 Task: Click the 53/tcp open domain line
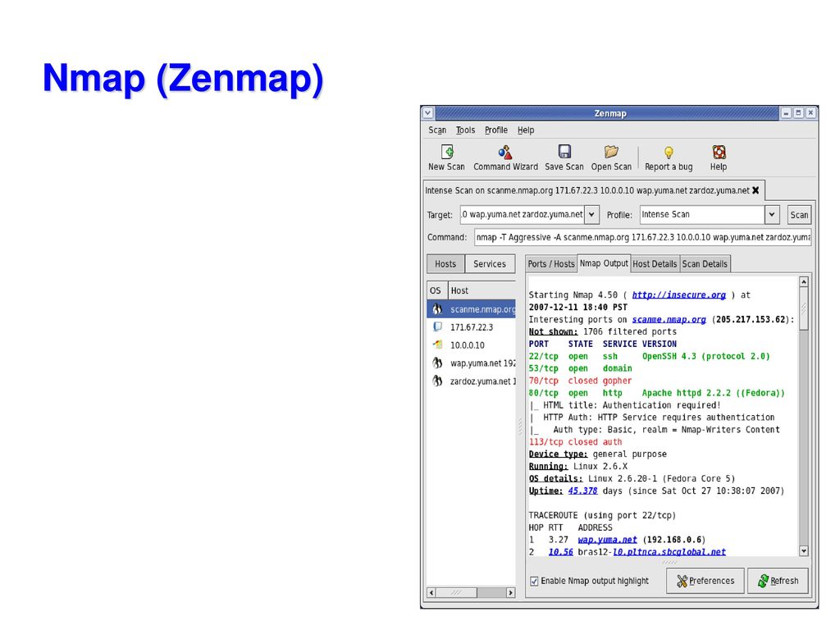(580, 368)
